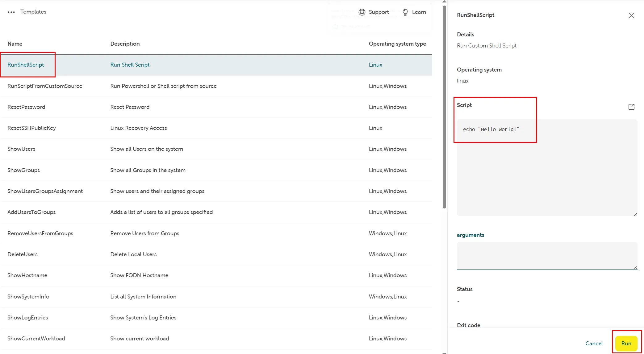Close the RunShellScript side panel

click(x=631, y=15)
